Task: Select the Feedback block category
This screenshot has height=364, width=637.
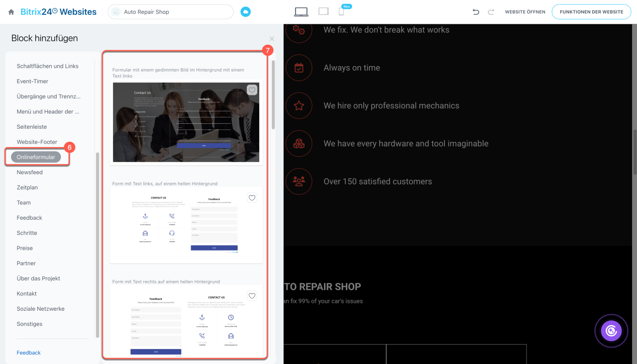Action: [x=29, y=218]
